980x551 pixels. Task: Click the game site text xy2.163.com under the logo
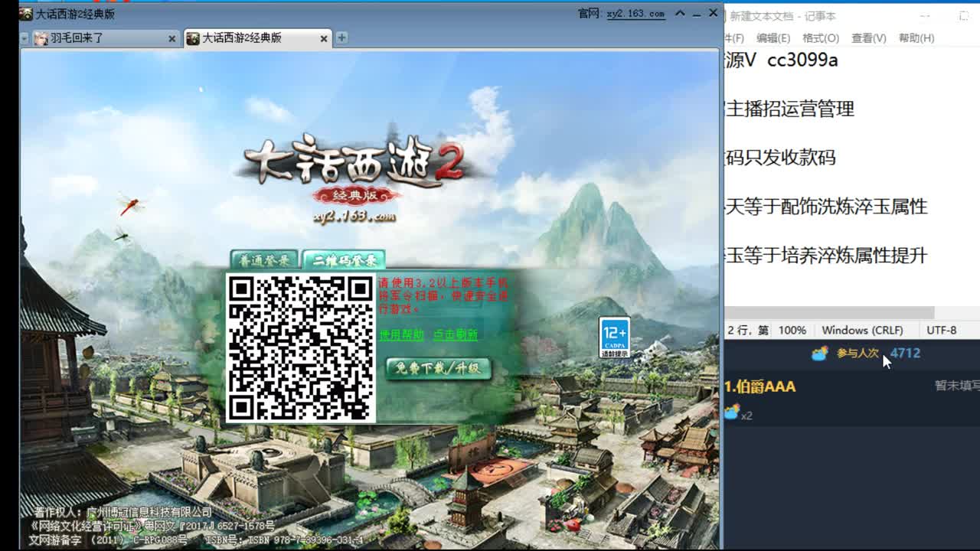click(354, 217)
